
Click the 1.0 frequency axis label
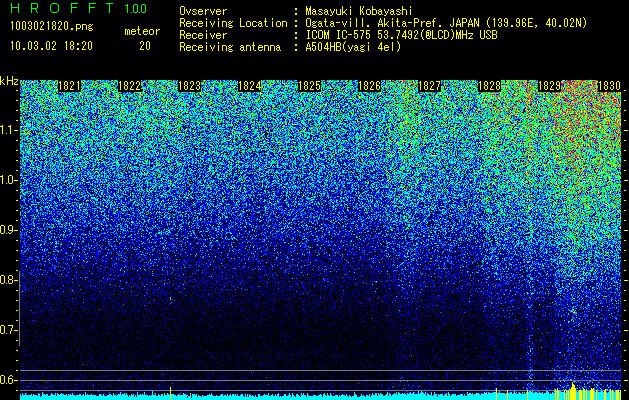[x=9, y=180]
